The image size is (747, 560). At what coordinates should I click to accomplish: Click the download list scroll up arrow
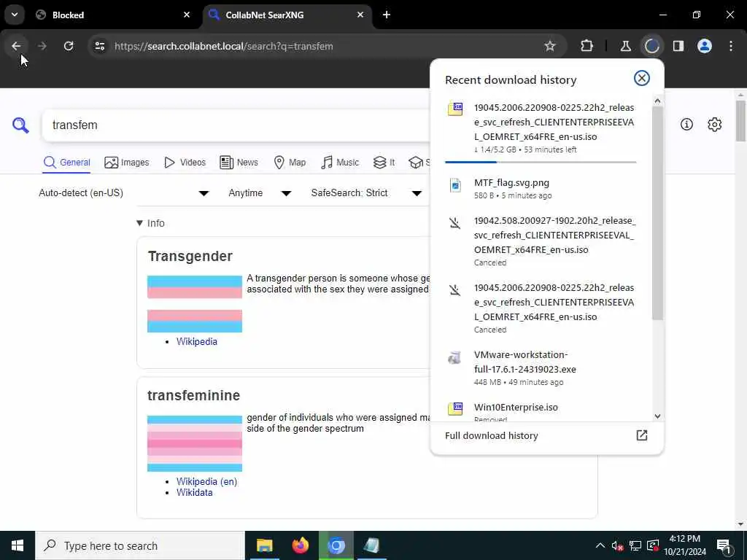[657, 101]
